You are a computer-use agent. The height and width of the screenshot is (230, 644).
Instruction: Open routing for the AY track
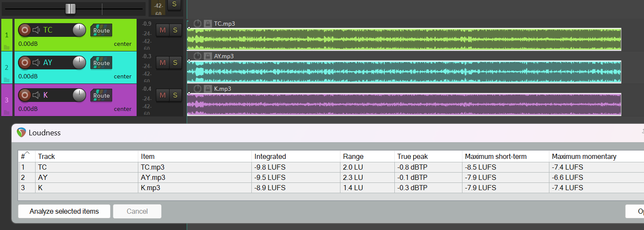coord(101,63)
